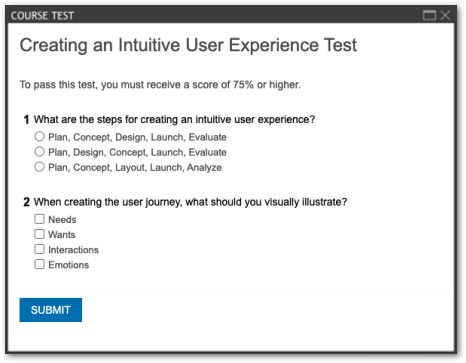The image size is (466, 363).
Task: Click question 1 text about steps
Action: point(174,119)
